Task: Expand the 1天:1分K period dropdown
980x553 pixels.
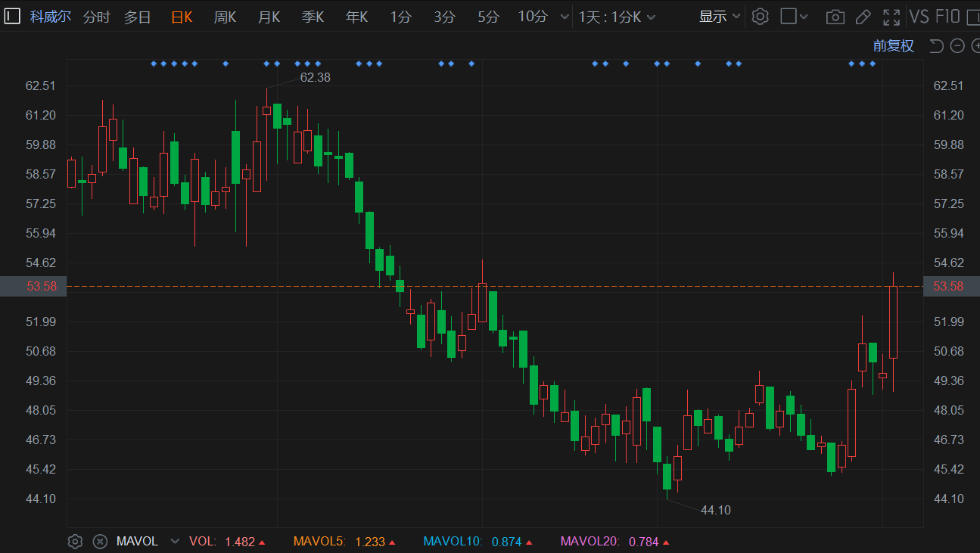Action: [x=617, y=17]
